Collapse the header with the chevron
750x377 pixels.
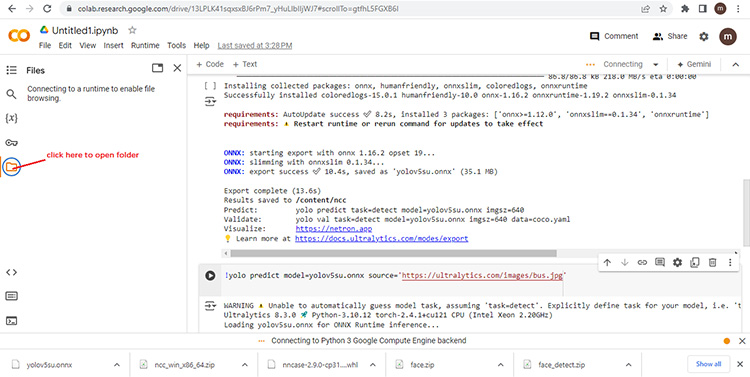click(x=736, y=65)
